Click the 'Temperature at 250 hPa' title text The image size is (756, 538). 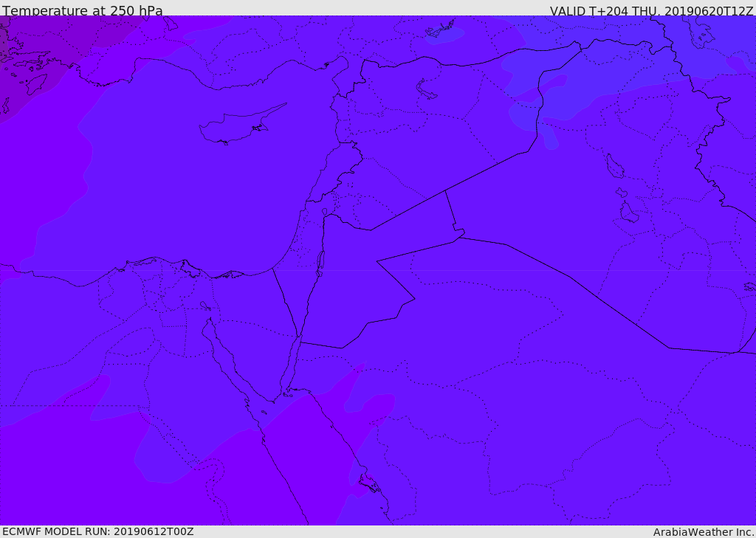[83, 10]
